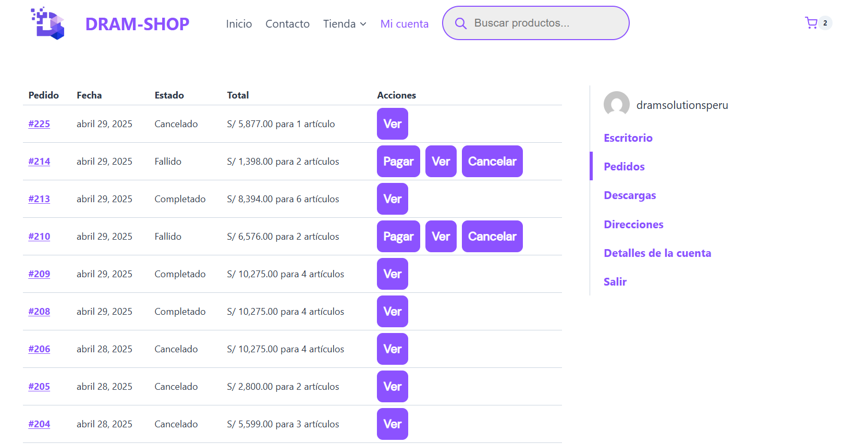View details of order #213
Screen dimensions: 868x444
coord(392,199)
